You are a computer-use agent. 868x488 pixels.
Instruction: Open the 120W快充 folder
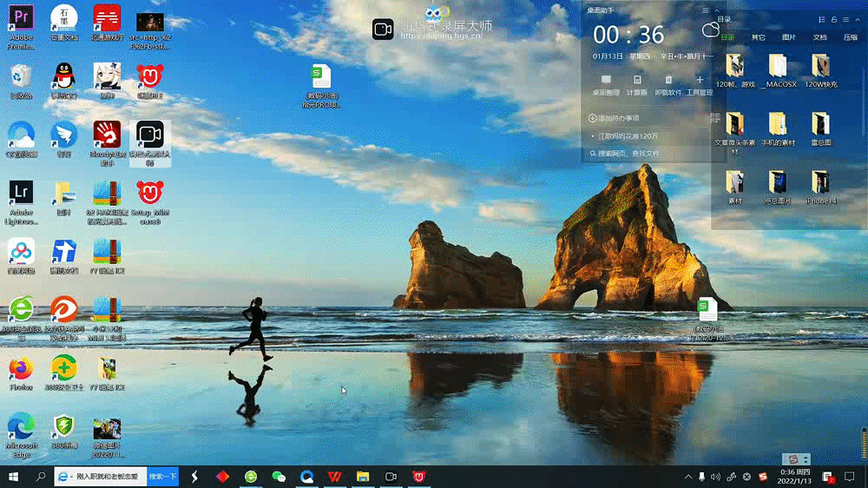coord(820,70)
